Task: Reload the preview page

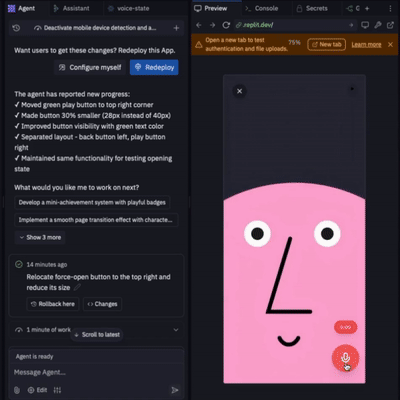Action: (x=226, y=25)
